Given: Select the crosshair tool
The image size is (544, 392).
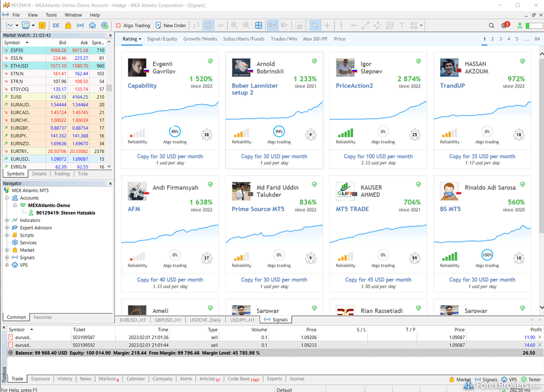Looking at the screenshot, I should (x=327, y=25).
